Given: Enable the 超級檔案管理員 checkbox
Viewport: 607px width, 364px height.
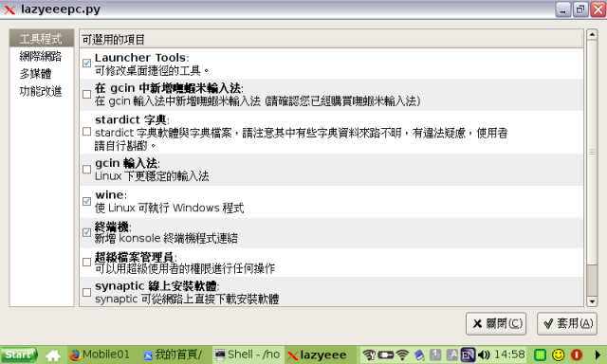Looking at the screenshot, I should pyautogui.click(x=86, y=263).
